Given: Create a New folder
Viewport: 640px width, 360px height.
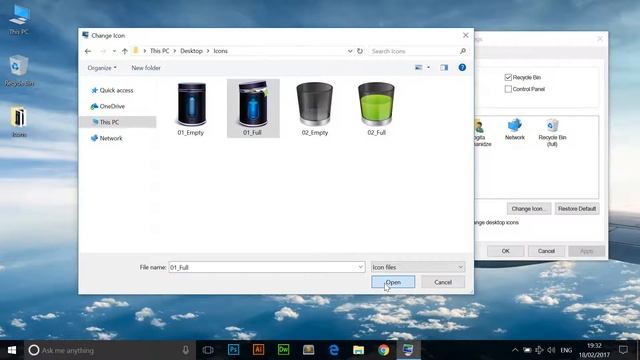Looking at the screenshot, I should click(x=146, y=68).
